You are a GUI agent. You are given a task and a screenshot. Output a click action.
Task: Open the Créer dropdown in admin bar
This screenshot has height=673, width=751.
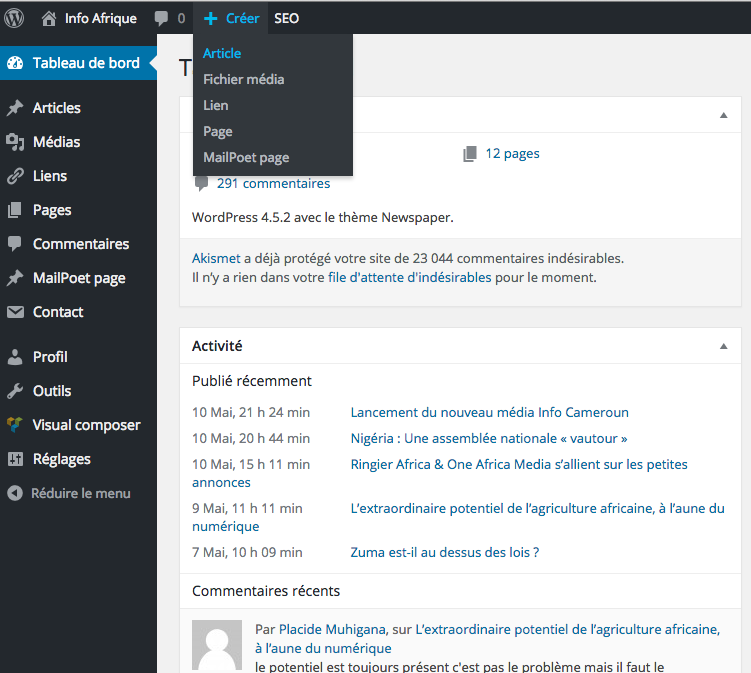click(232, 18)
